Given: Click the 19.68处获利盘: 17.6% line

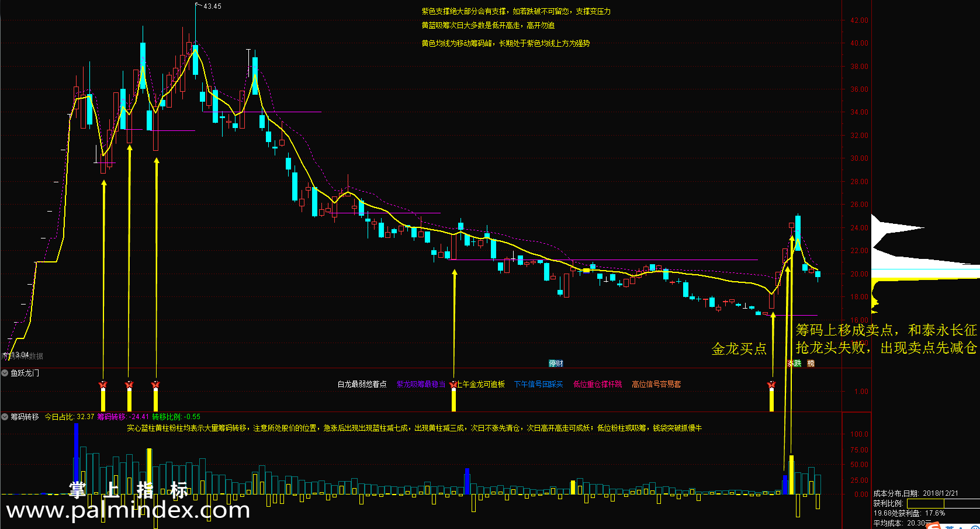Looking at the screenshot, I should (x=909, y=513).
